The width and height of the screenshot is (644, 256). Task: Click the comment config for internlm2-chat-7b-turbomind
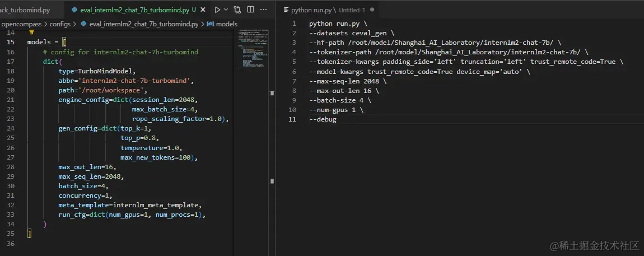click(120, 52)
